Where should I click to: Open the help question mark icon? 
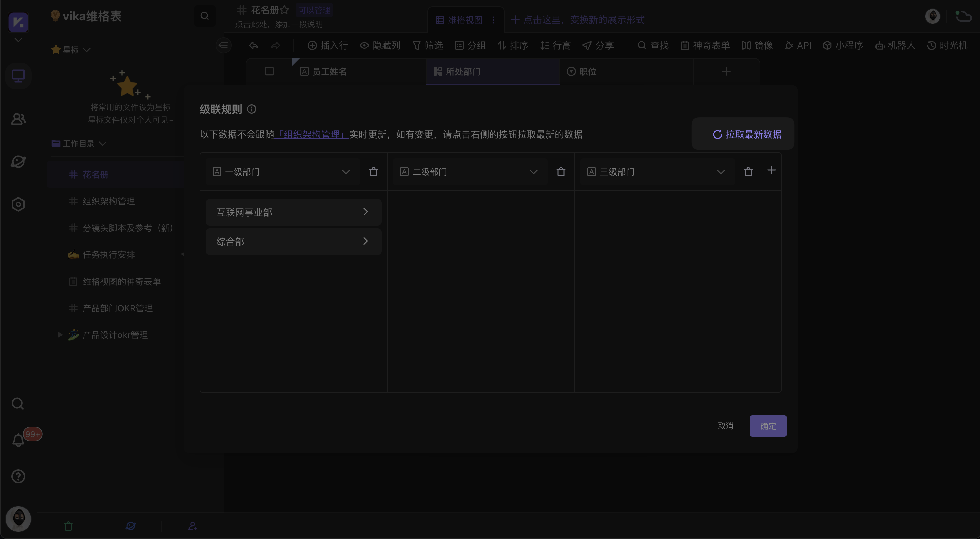[18, 476]
